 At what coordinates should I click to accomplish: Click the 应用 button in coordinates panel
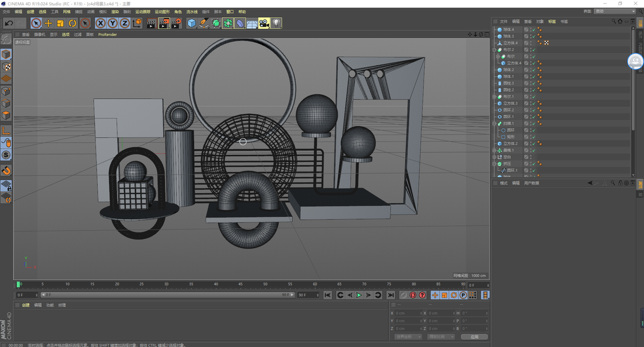(474, 337)
